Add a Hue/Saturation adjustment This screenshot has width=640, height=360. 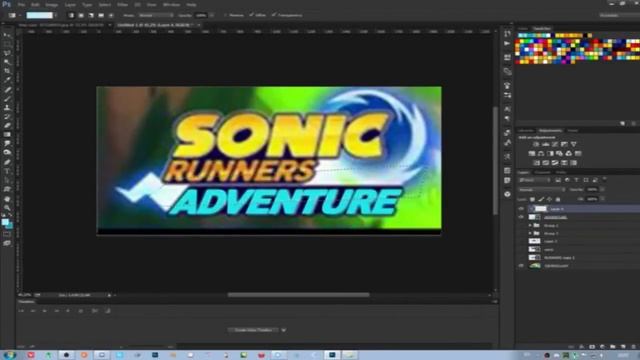tap(531, 154)
